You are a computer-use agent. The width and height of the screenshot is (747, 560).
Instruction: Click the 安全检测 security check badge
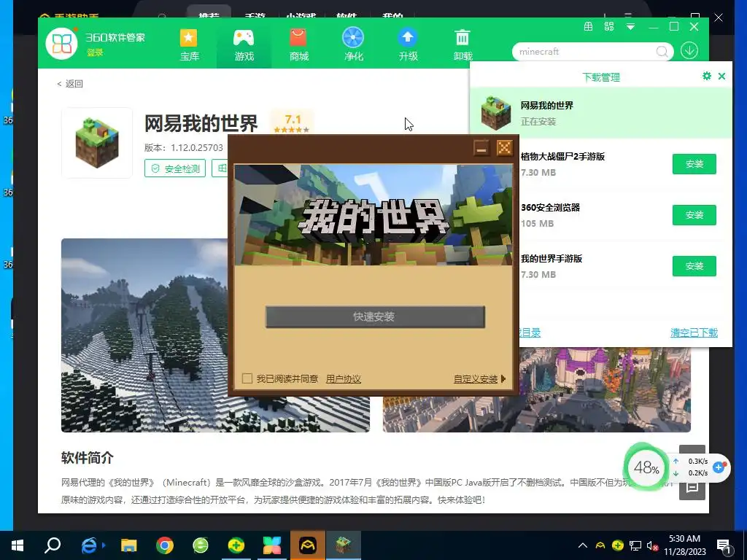(x=175, y=168)
